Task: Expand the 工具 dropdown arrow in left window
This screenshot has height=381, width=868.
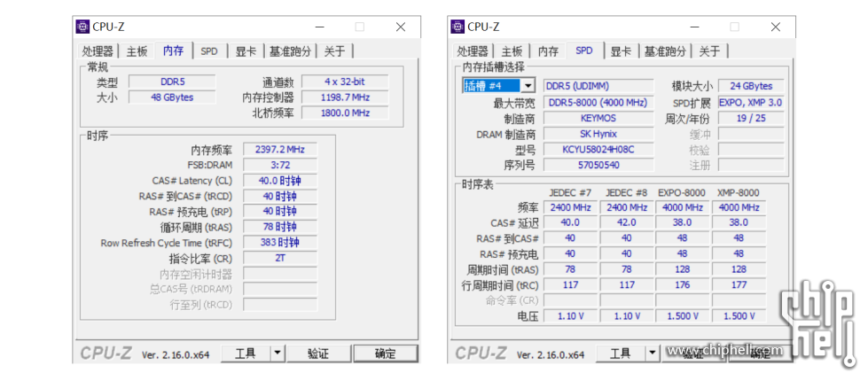Action: point(277,354)
